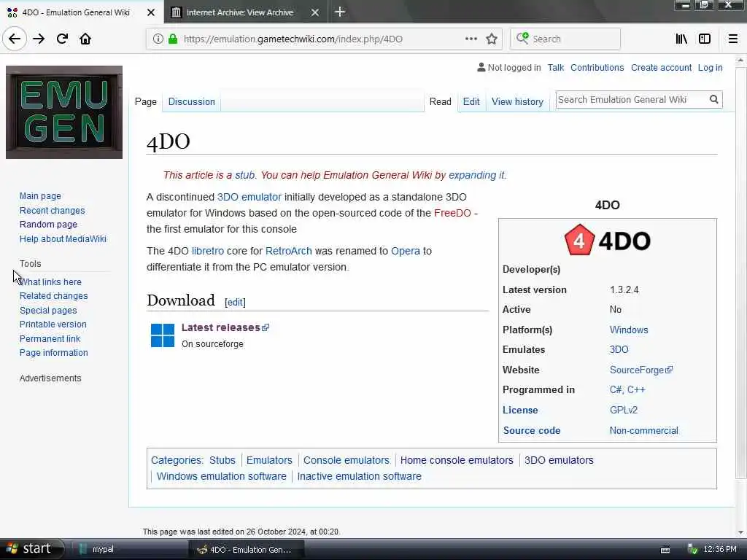Switch to the Read view tab

click(440, 101)
